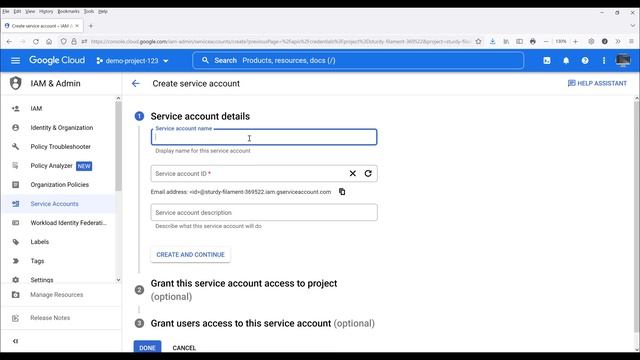Open the browser View menu
This screenshot has width=640, height=360.
click(30, 11)
